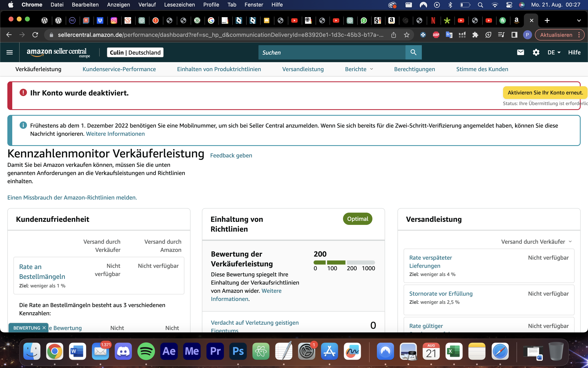Click into the Suchen search field
Screen dimensions: 588x368
(x=332, y=52)
